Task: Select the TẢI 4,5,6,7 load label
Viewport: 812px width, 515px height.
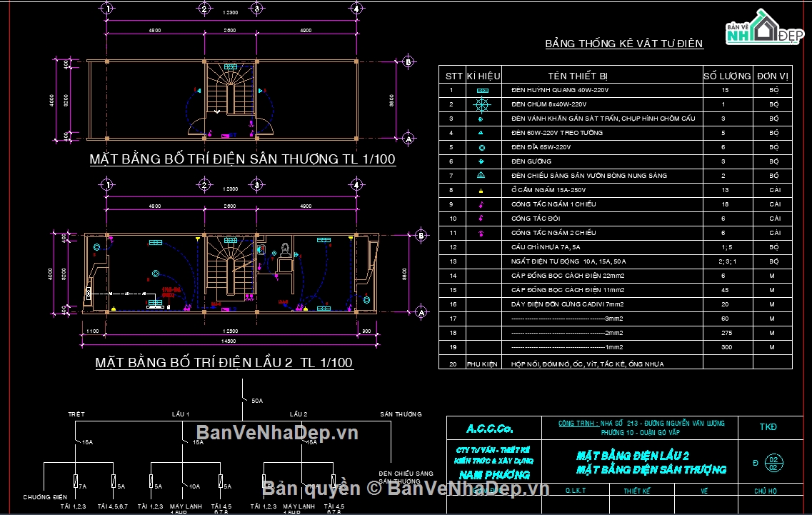Action: (112, 506)
